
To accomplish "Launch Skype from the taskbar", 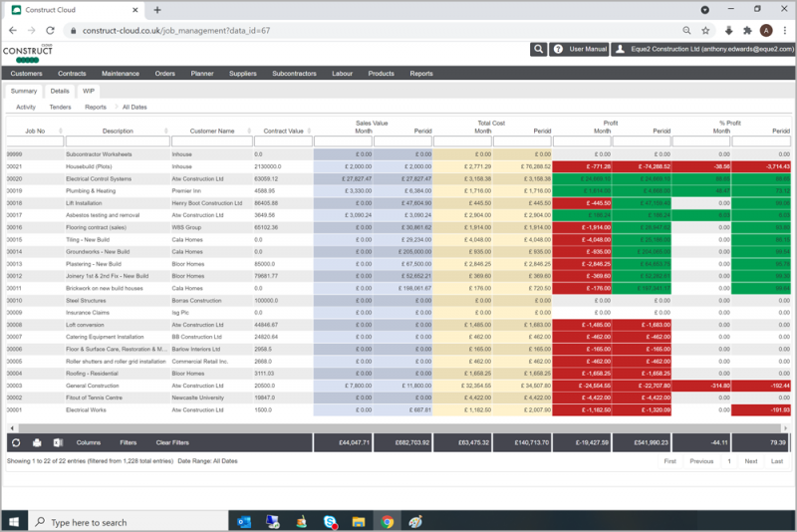I will [x=331, y=522].
